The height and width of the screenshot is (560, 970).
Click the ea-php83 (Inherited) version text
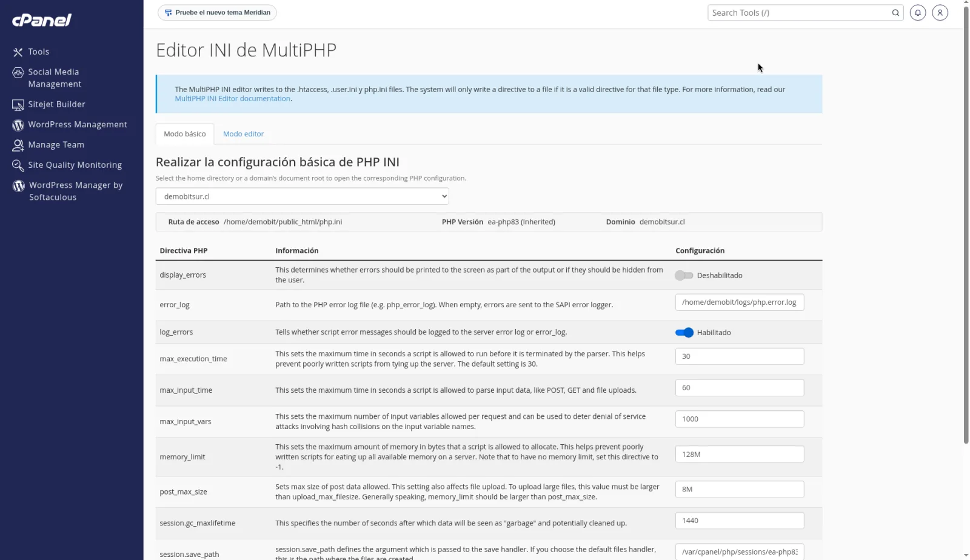[x=521, y=222]
